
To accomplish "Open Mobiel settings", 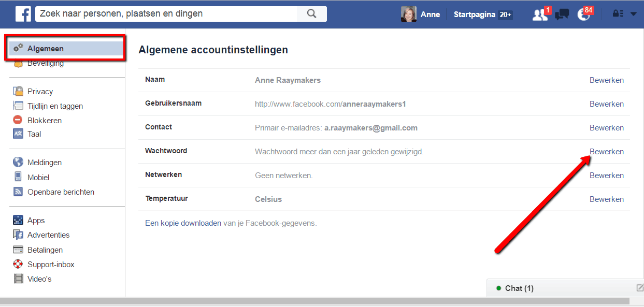I will tap(38, 177).
